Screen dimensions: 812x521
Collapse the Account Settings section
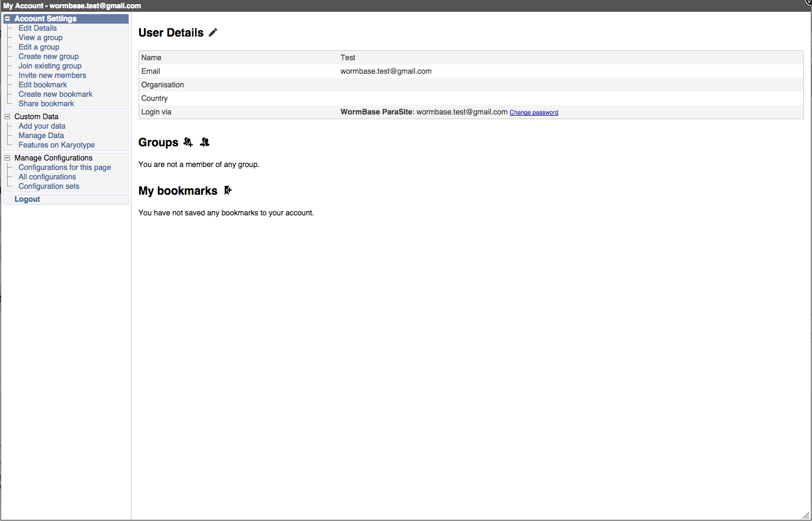(8, 19)
